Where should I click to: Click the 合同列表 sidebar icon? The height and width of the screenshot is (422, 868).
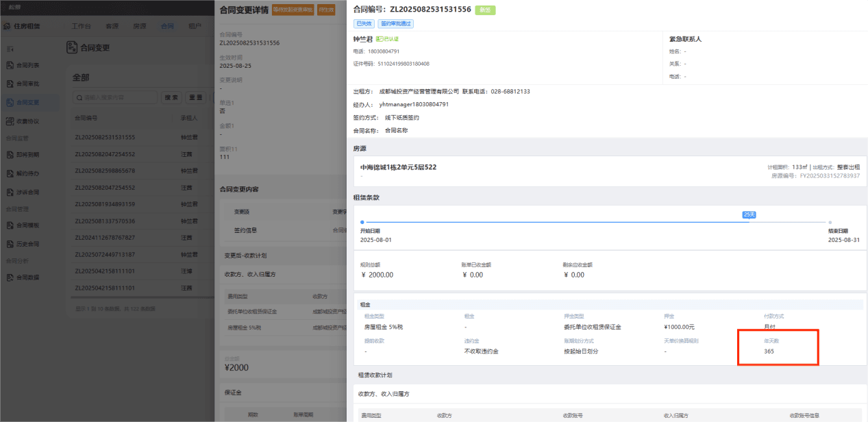tap(10, 65)
